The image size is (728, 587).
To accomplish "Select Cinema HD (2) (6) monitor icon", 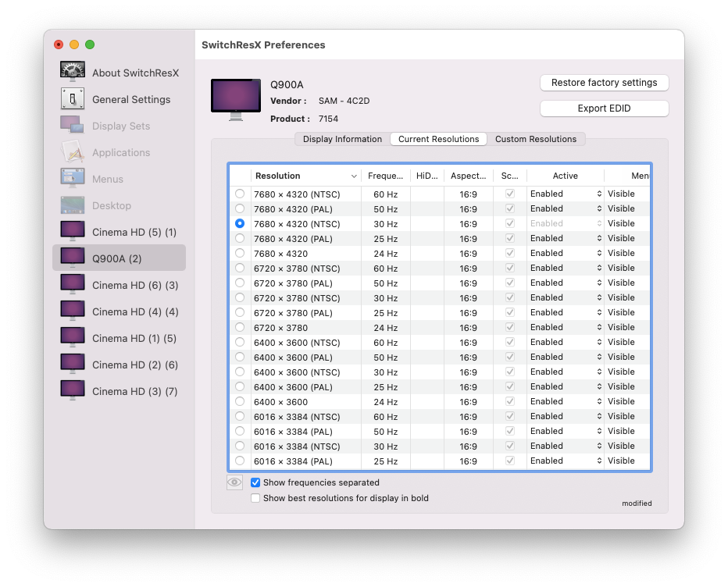I will coord(73,364).
